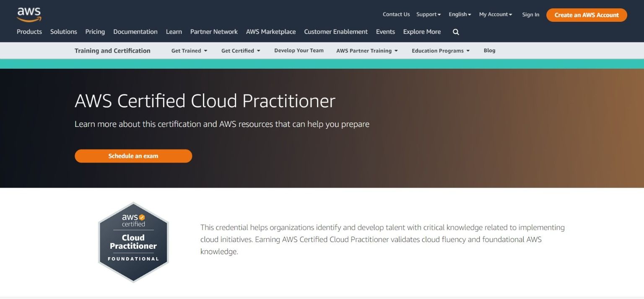Viewport: 644px width, 299px height.
Task: Click the AWS Certified Cloud Practitioner badge
Action: [133, 242]
